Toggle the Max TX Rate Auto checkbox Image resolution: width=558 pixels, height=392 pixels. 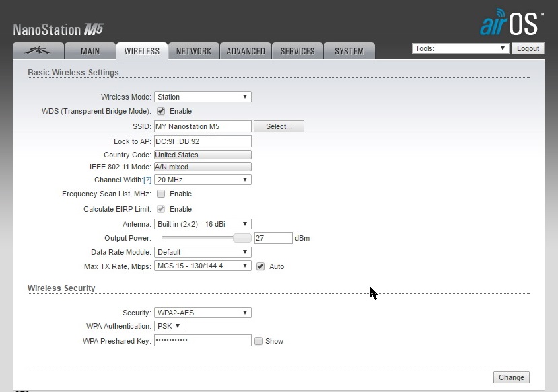point(260,266)
